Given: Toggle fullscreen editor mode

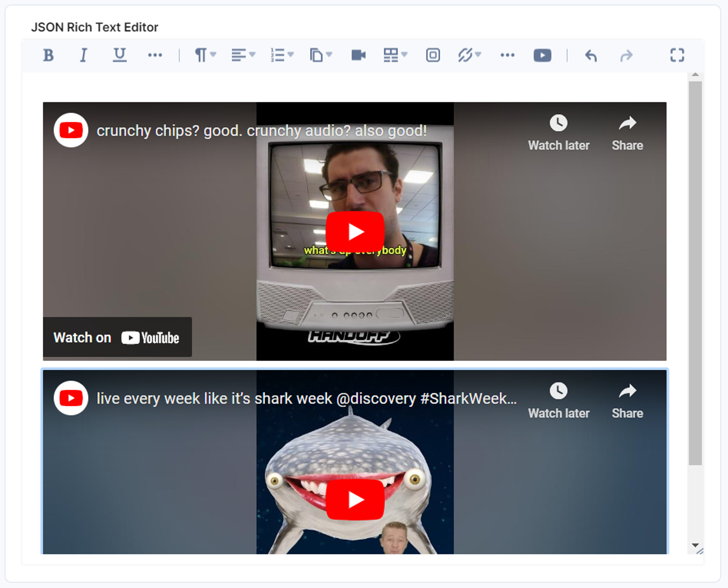Looking at the screenshot, I should 677,55.
